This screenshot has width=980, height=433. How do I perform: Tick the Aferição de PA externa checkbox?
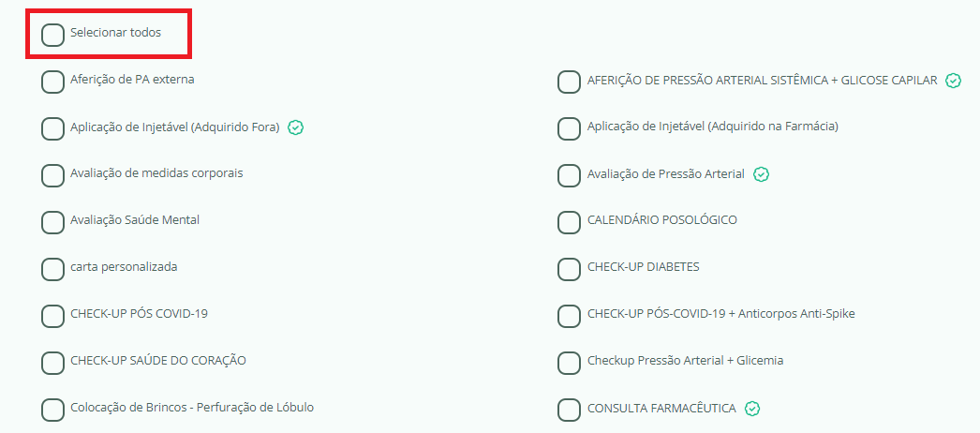[x=53, y=82]
